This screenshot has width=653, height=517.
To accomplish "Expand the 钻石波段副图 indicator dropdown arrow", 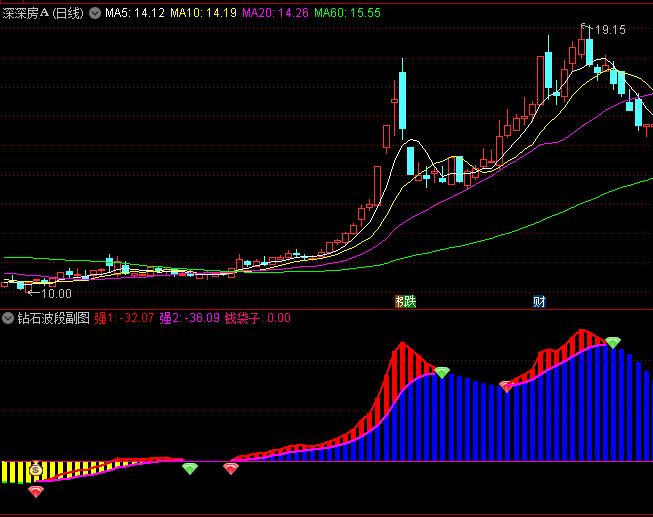I will [8, 318].
